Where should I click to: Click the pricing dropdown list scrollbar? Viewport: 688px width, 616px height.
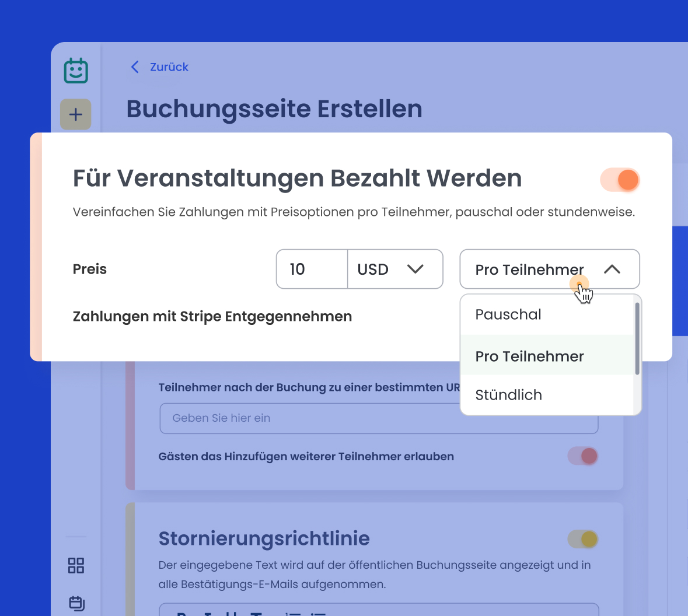pos(637,338)
